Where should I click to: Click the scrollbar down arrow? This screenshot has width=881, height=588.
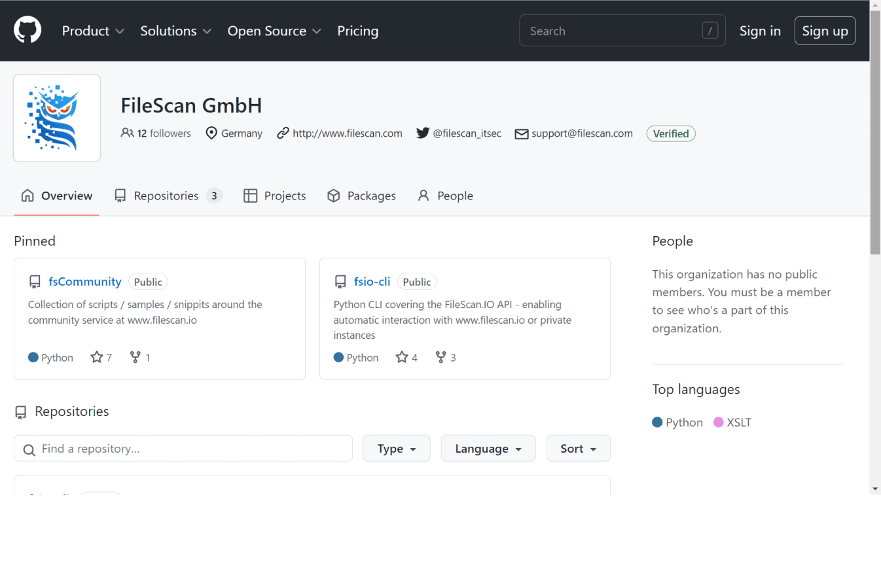(875, 489)
